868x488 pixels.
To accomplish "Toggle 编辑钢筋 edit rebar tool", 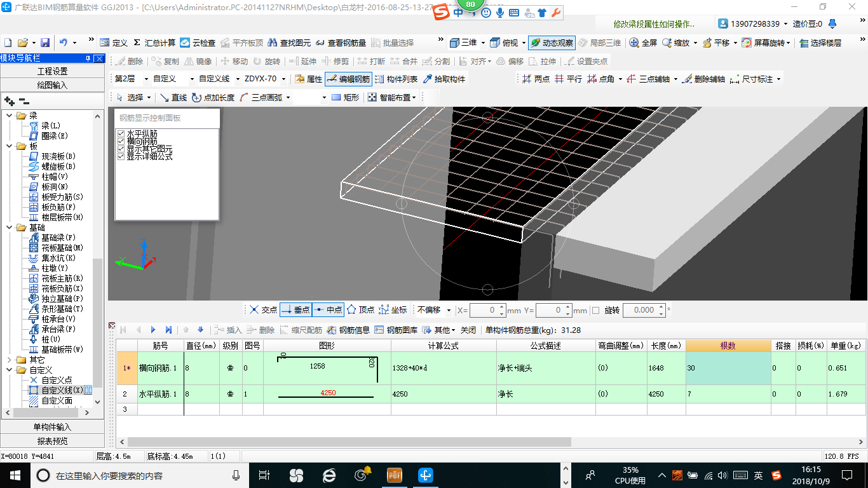I will pos(348,79).
